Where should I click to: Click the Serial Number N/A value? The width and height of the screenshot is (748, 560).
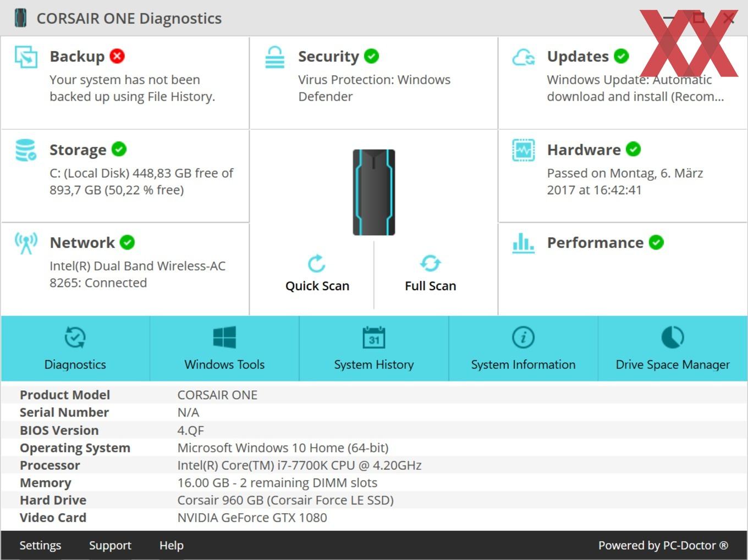click(188, 412)
